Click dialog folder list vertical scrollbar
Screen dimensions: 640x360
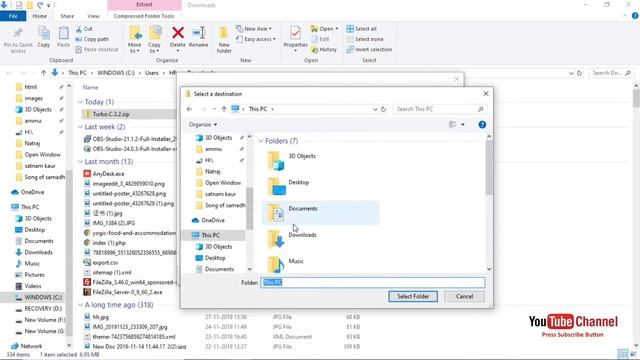tap(489, 167)
